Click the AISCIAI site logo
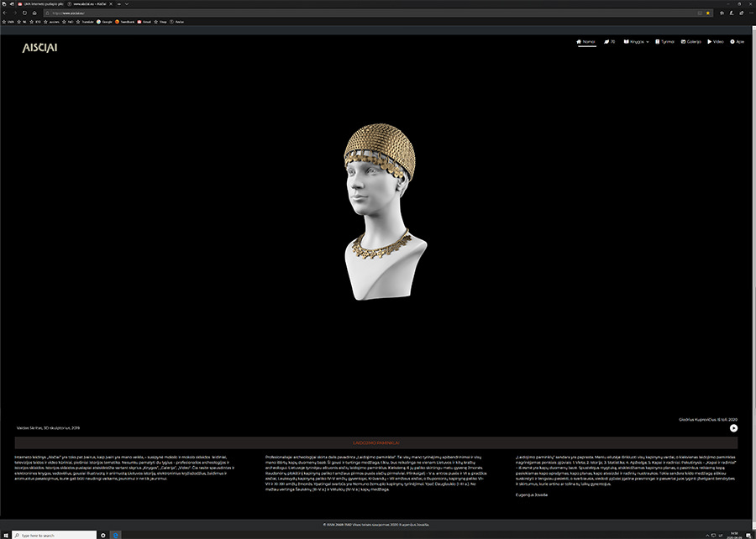 tap(39, 48)
